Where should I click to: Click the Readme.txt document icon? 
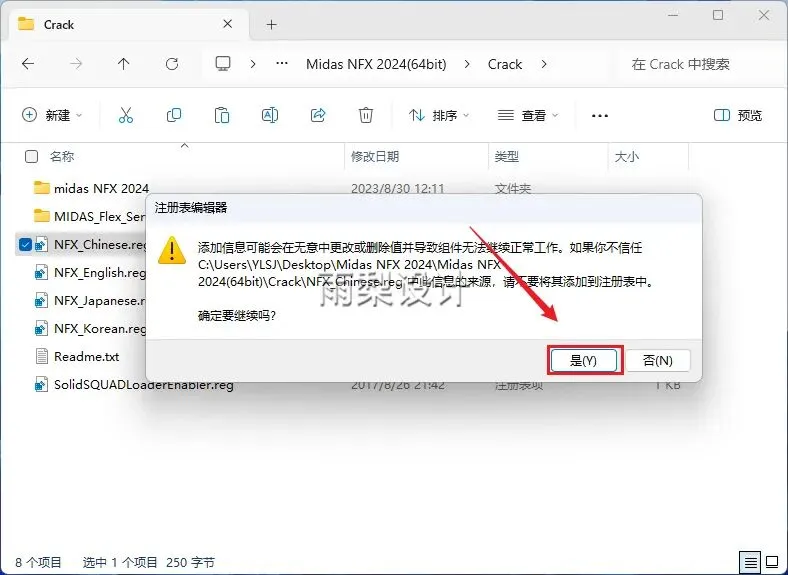42,356
